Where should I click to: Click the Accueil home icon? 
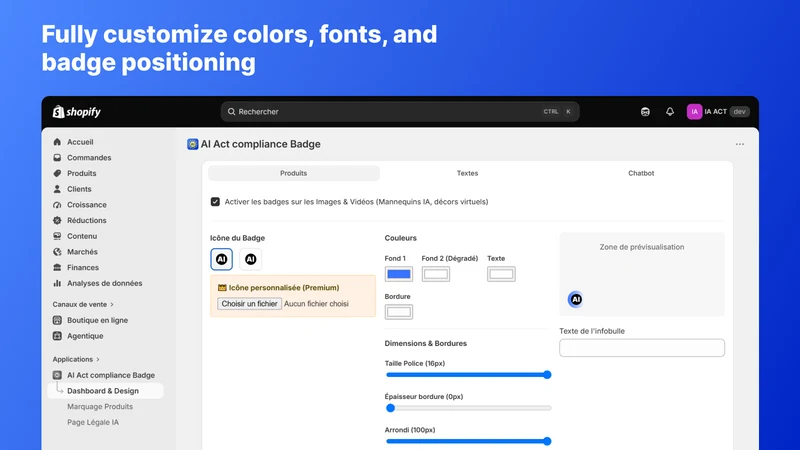(x=57, y=142)
